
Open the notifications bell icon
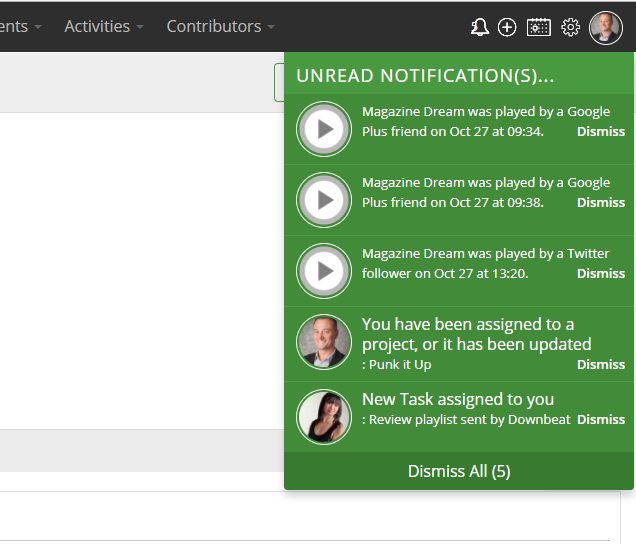[479, 27]
